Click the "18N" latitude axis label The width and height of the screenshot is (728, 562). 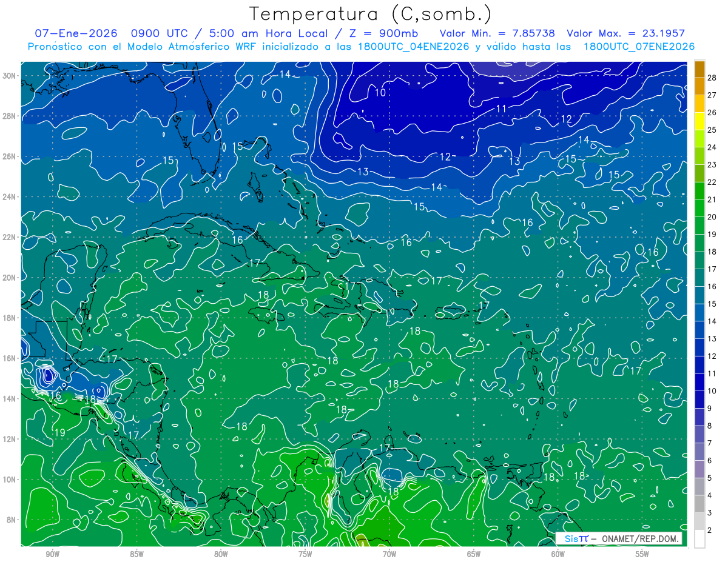click(9, 318)
